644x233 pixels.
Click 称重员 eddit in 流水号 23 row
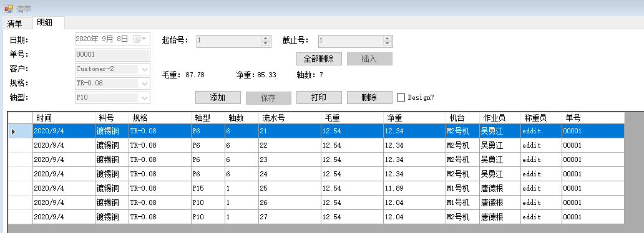coord(541,159)
